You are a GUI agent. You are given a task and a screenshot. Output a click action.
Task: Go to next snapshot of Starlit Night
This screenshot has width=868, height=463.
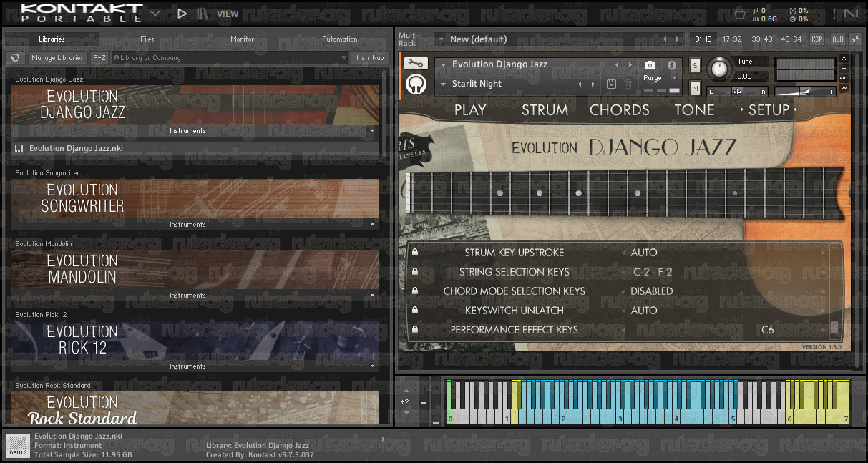pos(593,84)
